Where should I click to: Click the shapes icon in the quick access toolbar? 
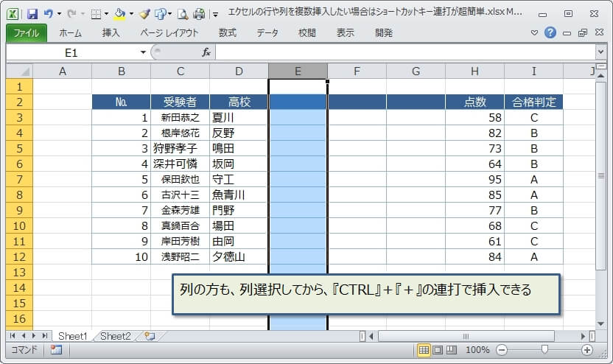coord(161,14)
